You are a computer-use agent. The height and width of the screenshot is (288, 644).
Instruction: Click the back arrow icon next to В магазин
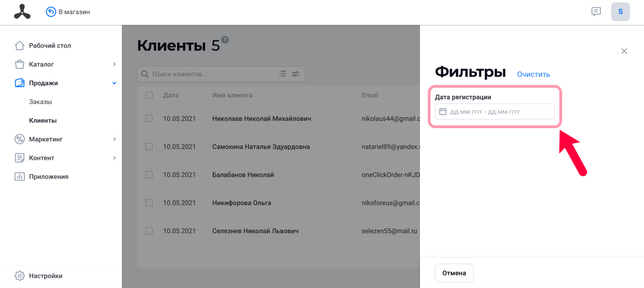pyautogui.click(x=51, y=12)
